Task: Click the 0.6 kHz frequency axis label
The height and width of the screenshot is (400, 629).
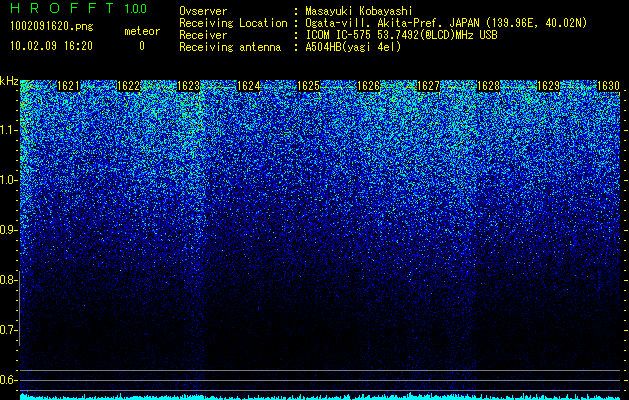Action: coord(8,380)
